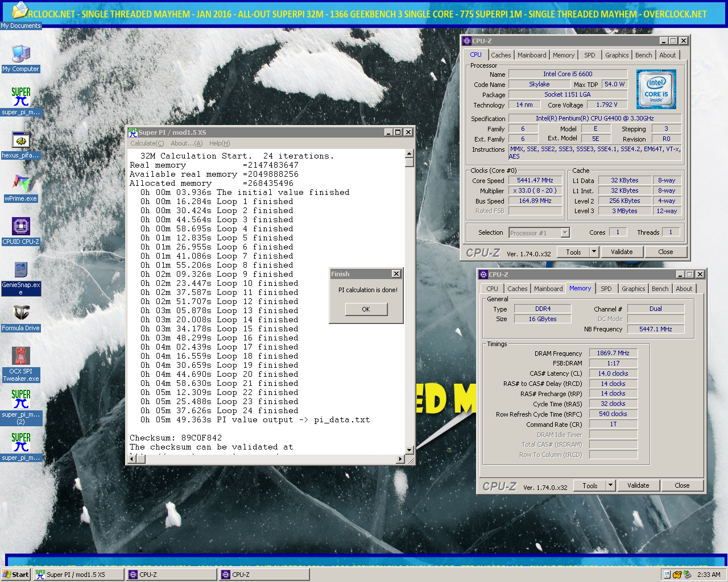Close the Finish dialog
Image resolution: width=728 pixels, height=582 pixels.
point(396,274)
